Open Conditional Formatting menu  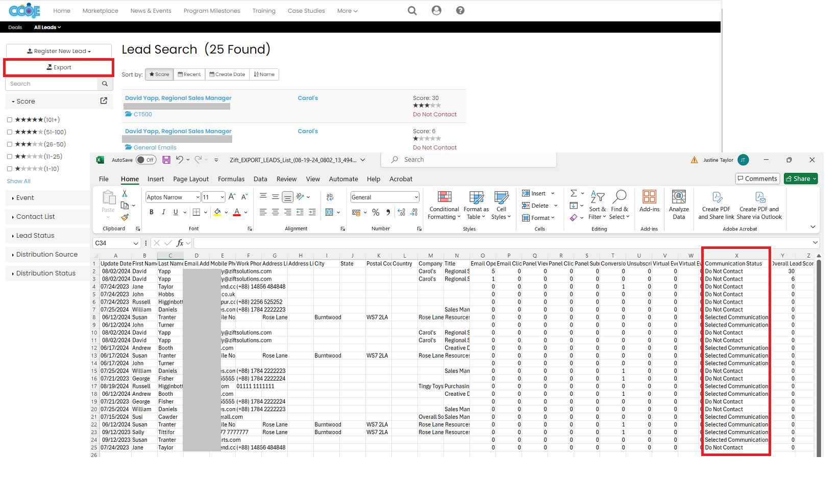click(x=444, y=205)
